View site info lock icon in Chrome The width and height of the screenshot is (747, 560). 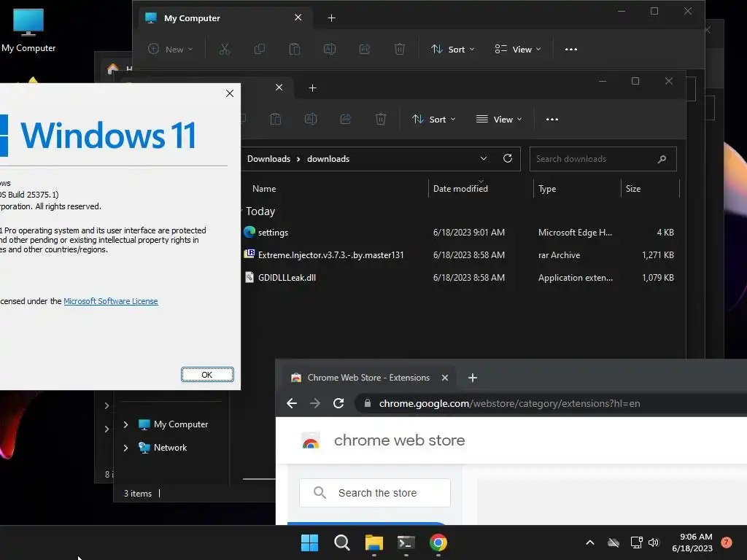pyautogui.click(x=368, y=403)
